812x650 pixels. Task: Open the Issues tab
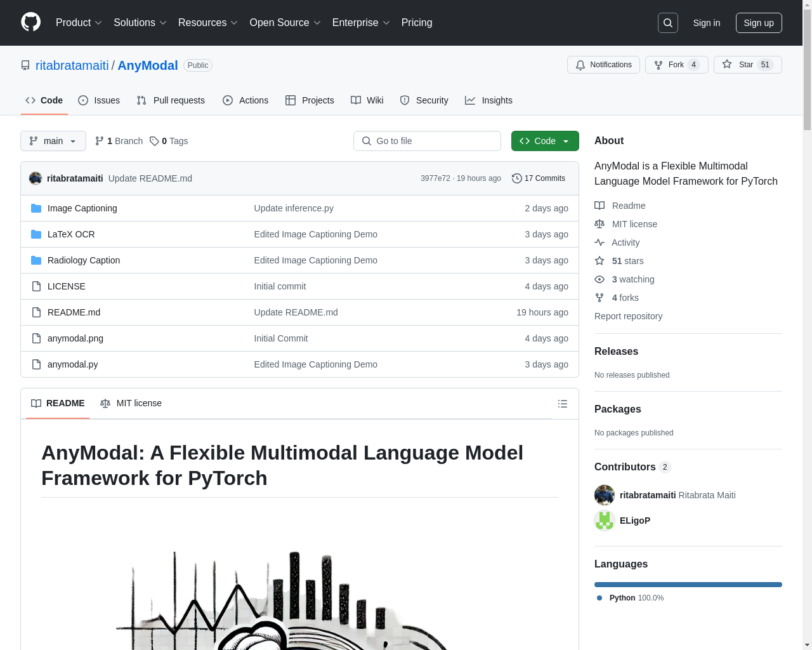pos(99,100)
